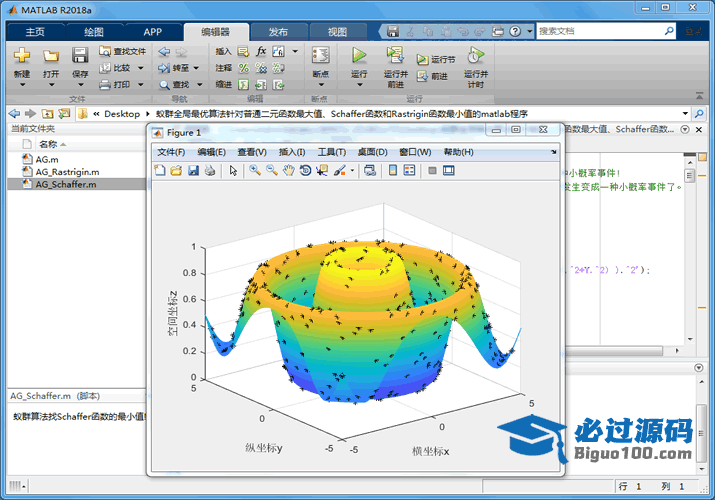The width and height of the screenshot is (715, 500).
Task: Open the 工具(T) menu in Figure 1
Action: pyautogui.click(x=332, y=152)
